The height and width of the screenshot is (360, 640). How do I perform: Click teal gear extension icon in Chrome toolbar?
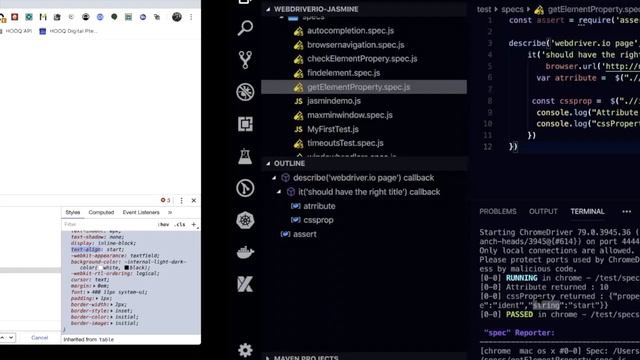pyautogui.click(x=29, y=17)
